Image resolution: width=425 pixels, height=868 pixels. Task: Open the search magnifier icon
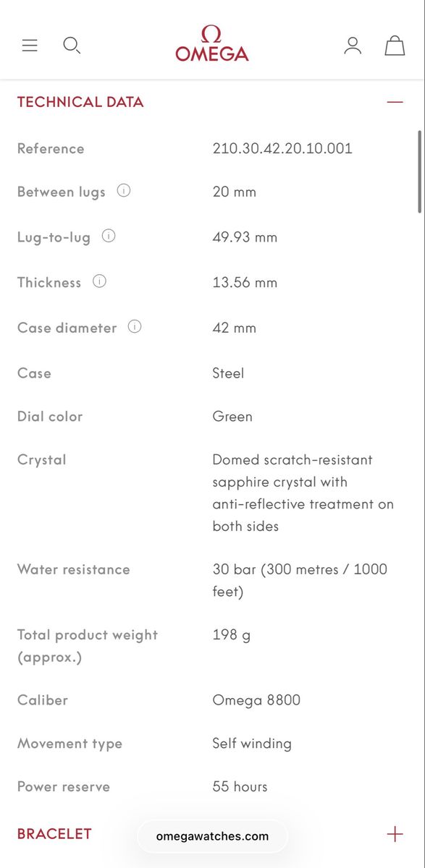tap(72, 46)
